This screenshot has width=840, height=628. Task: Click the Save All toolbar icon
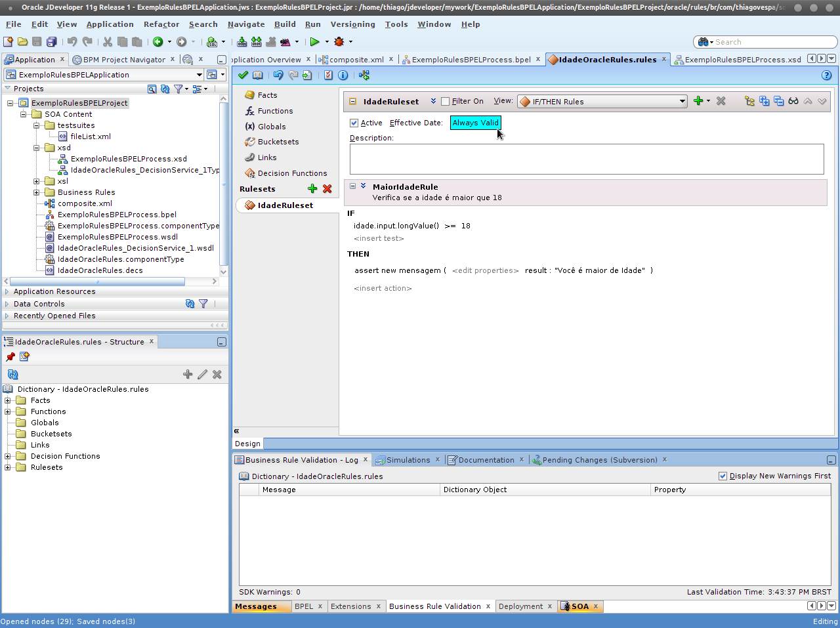coord(51,41)
